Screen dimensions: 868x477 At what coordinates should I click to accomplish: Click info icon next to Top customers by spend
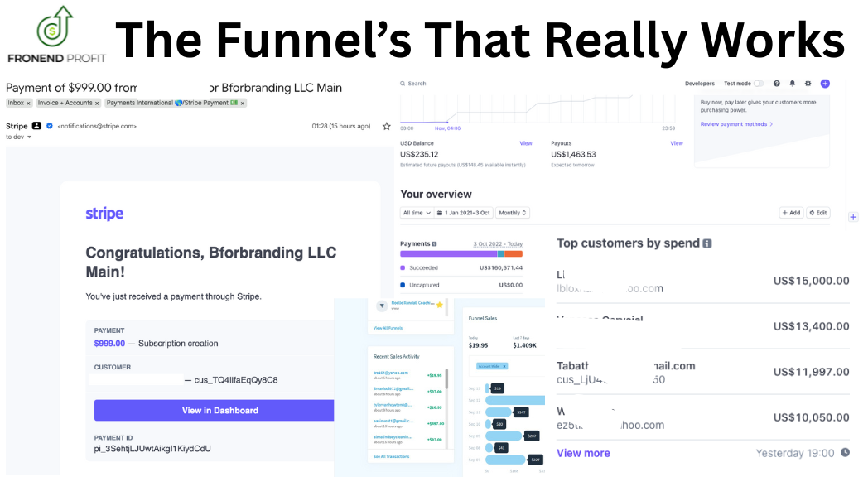[707, 243]
